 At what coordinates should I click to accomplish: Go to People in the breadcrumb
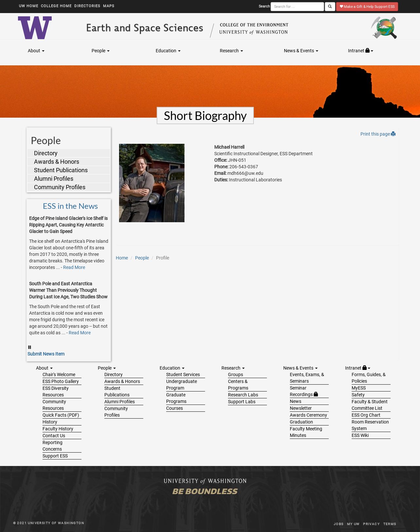pyautogui.click(x=142, y=258)
